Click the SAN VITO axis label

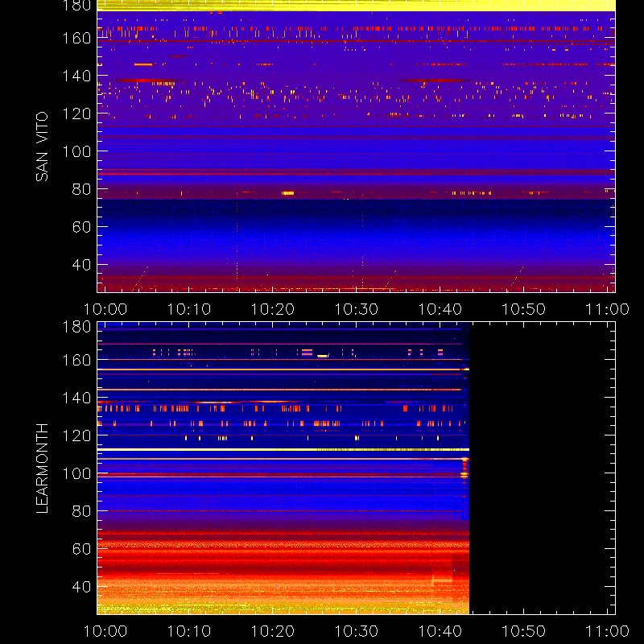[x=42, y=147]
